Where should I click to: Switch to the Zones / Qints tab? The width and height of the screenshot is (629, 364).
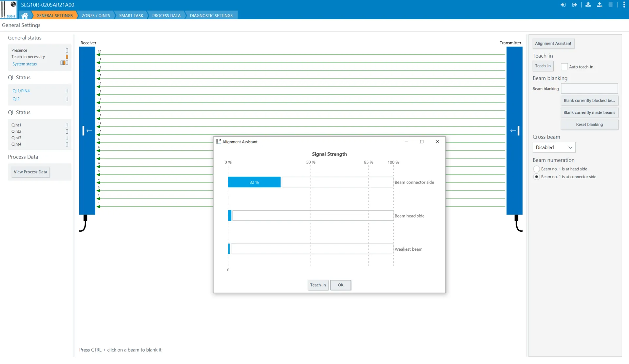click(96, 15)
